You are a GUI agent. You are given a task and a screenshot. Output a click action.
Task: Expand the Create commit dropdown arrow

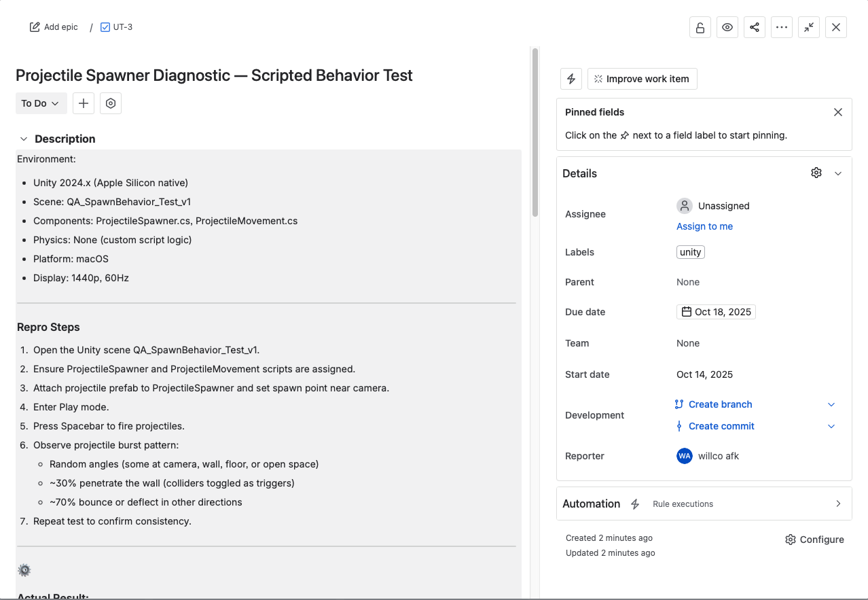831,426
